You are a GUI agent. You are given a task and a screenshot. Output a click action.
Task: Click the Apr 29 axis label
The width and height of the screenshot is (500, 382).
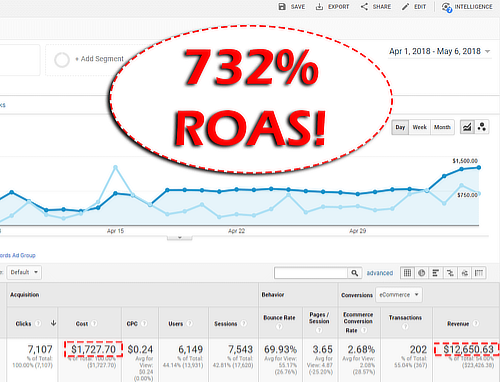point(358,231)
